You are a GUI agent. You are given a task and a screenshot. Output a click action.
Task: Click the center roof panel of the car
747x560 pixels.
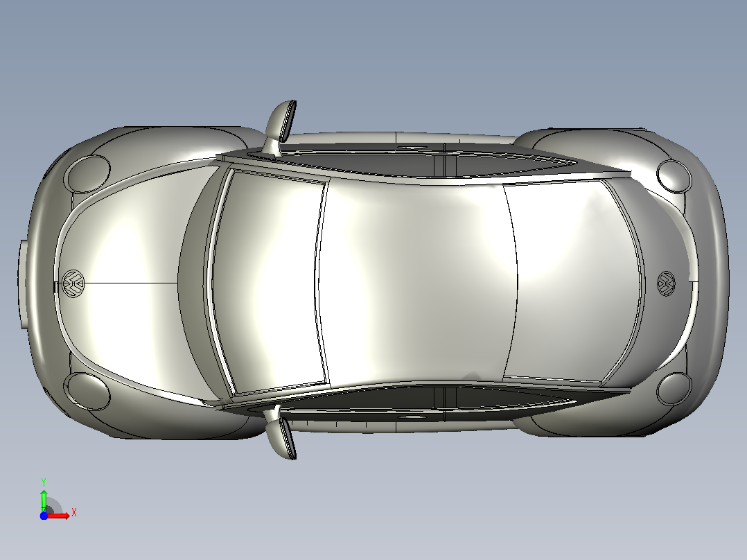[417, 281]
